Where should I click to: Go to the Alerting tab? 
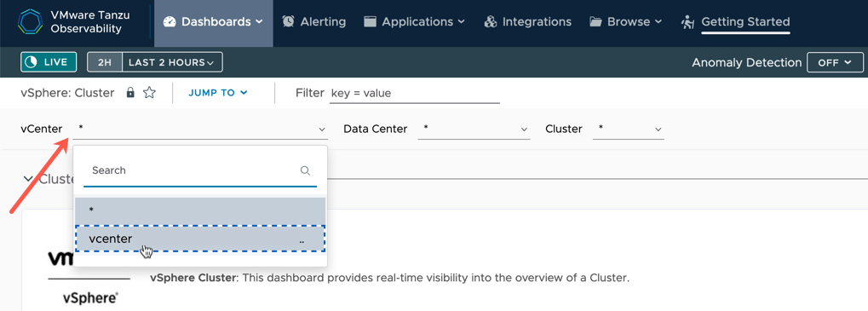pyautogui.click(x=313, y=22)
